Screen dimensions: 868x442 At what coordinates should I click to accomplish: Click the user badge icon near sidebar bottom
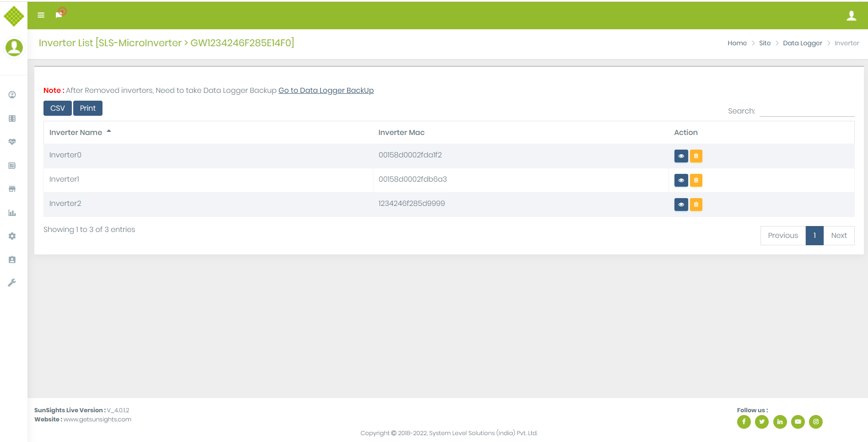pos(11,259)
